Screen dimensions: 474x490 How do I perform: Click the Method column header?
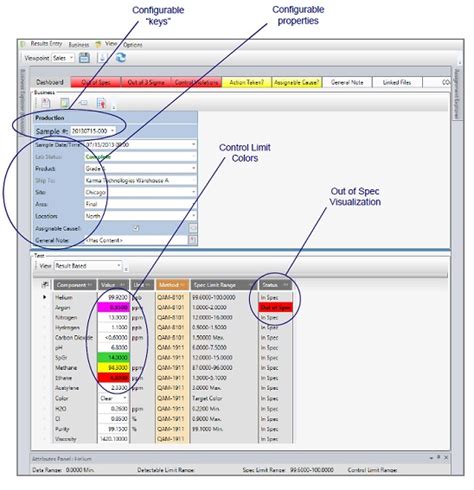click(x=172, y=285)
